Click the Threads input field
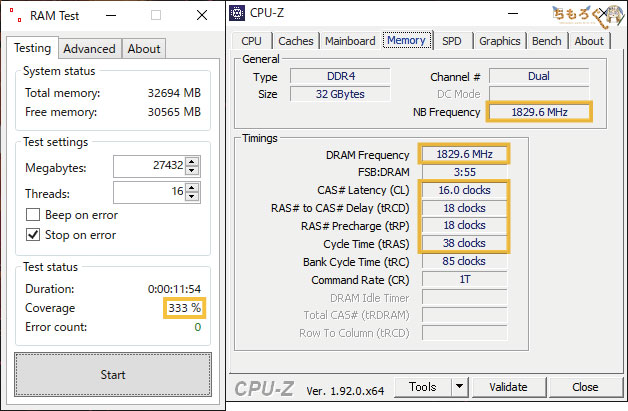 point(149,192)
